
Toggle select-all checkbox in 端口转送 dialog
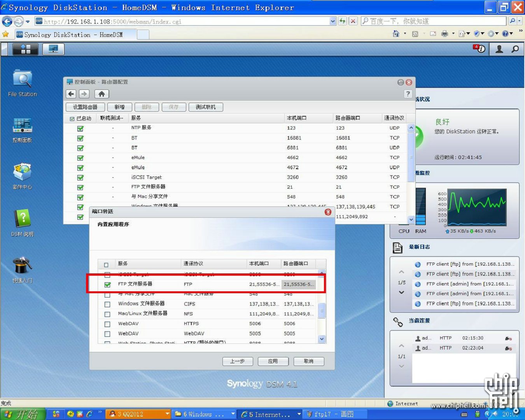pyautogui.click(x=106, y=265)
